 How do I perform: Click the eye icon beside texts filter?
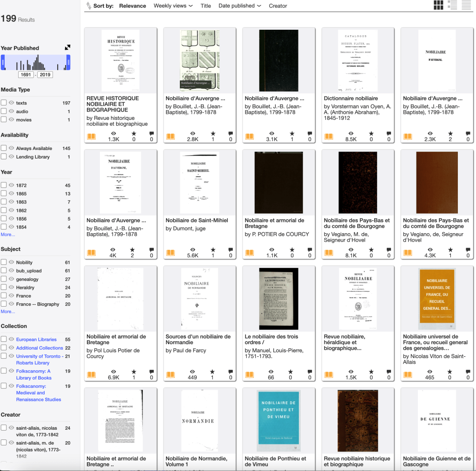pos(11,103)
